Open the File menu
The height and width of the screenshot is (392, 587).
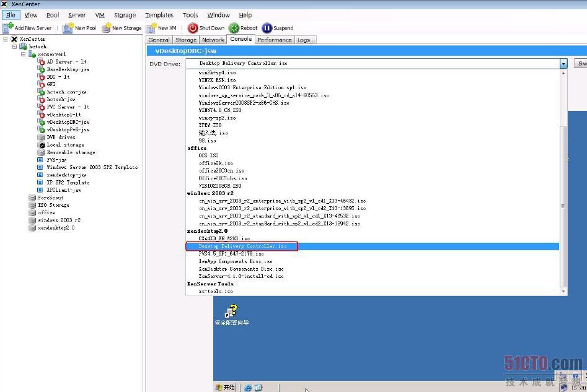11,15
